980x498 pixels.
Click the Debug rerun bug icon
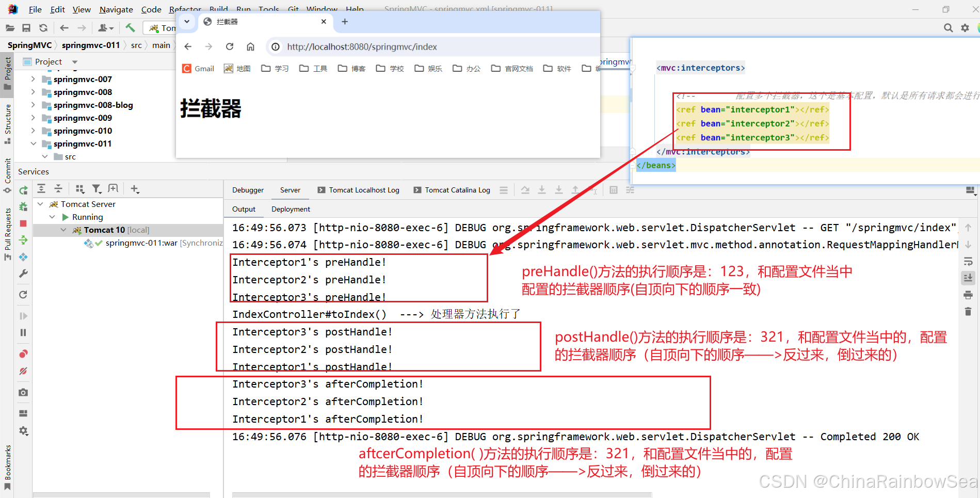(x=23, y=207)
